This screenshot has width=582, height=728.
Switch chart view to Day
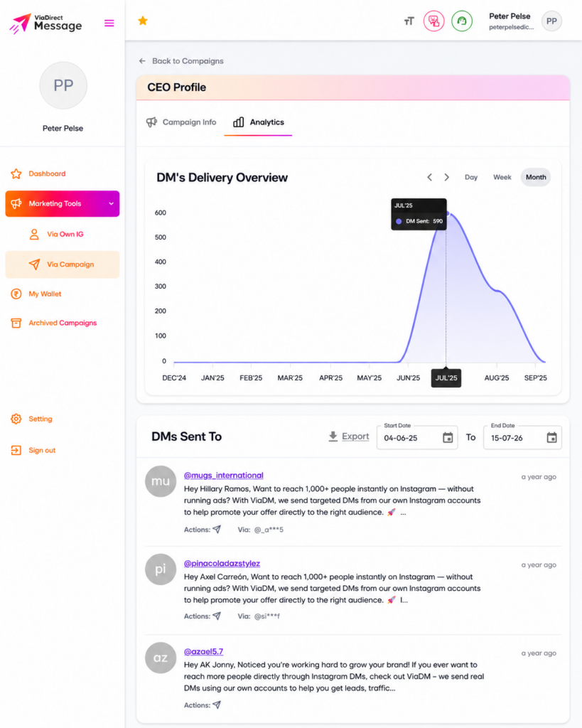[471, 177]
